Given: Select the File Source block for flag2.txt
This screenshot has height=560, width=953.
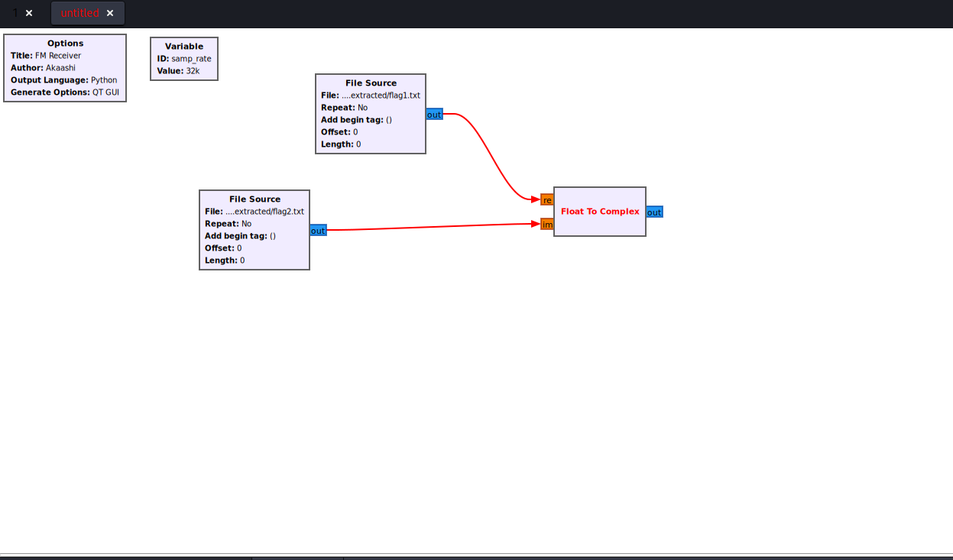Looking at the screenshot, I should click(254, 230).
